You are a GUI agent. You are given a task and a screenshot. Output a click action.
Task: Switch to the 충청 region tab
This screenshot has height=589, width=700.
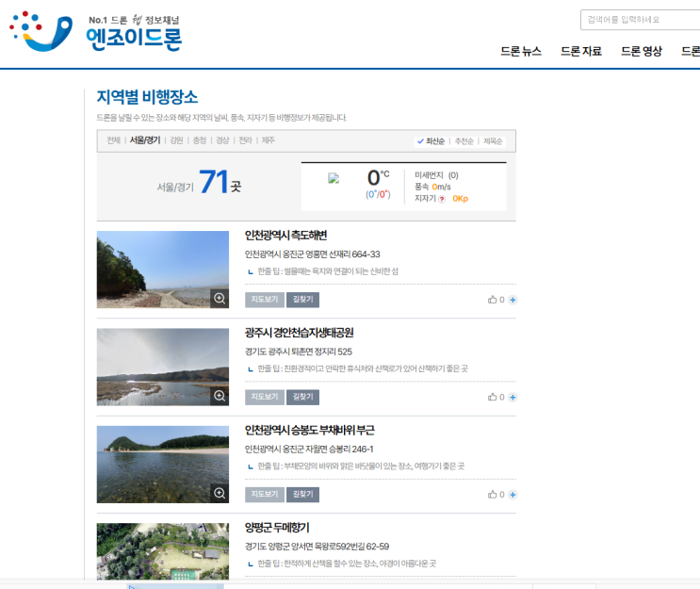pos(199,140)
